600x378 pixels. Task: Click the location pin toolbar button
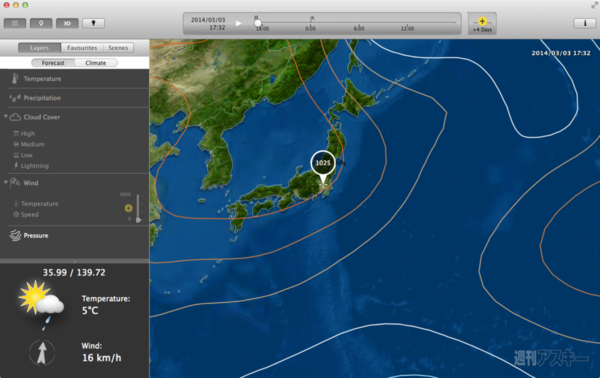tap(41, 23)
